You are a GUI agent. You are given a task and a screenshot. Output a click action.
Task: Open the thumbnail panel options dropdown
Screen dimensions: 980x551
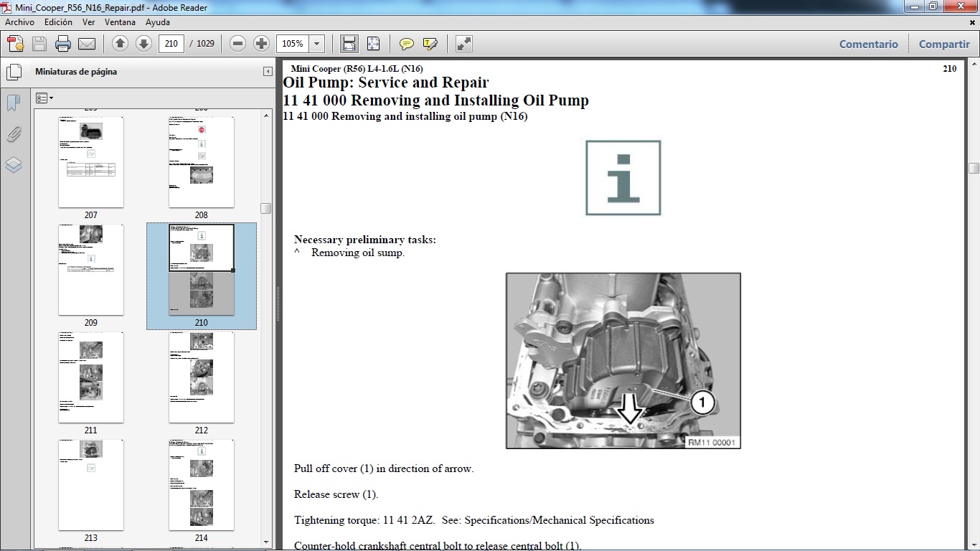tap(44, 98)
